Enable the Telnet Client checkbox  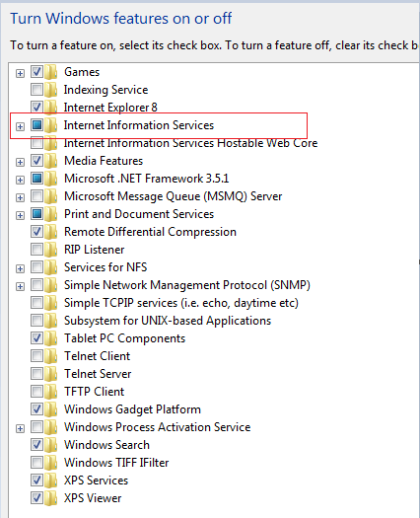tap(36, 356)
